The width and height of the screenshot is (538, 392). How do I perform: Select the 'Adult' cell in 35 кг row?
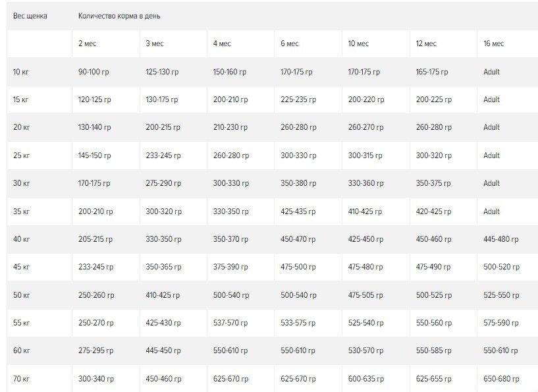tap(491, 211)
